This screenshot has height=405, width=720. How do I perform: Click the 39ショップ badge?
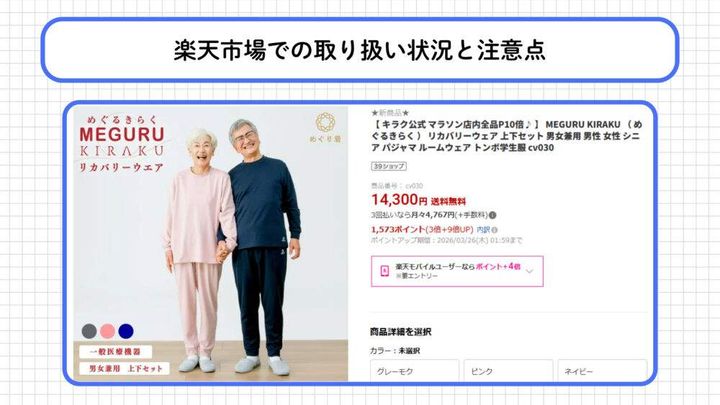coord(389,166)
